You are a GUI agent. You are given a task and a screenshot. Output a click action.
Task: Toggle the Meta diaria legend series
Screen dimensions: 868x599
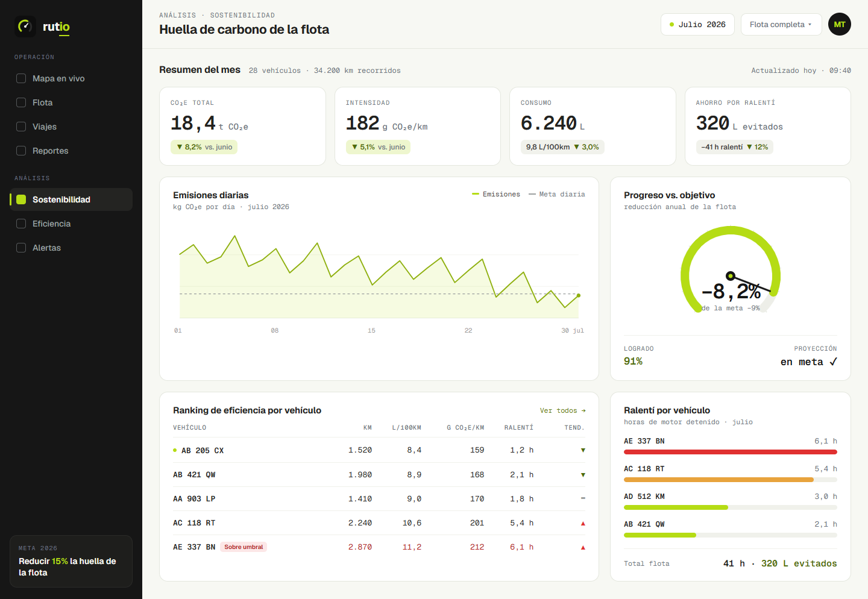coord(557,194)
